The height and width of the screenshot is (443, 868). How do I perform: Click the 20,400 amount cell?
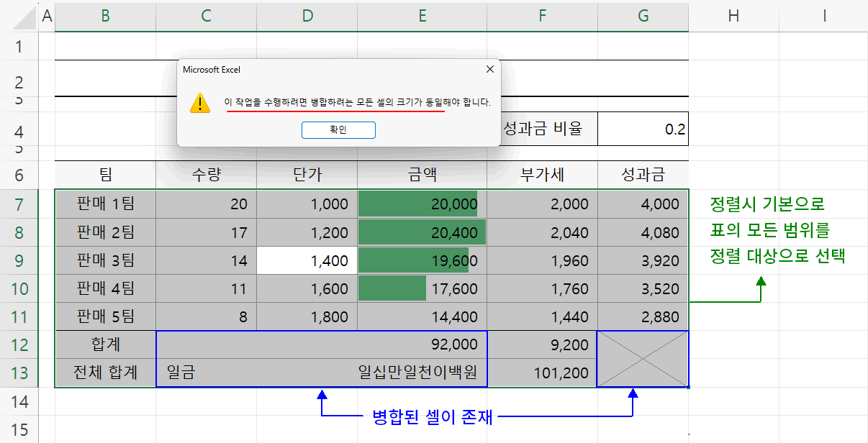click(422, 232)
